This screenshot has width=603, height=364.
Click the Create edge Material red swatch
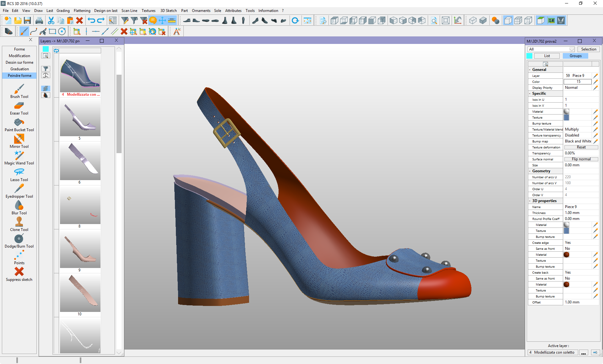(x=567, y=254)
